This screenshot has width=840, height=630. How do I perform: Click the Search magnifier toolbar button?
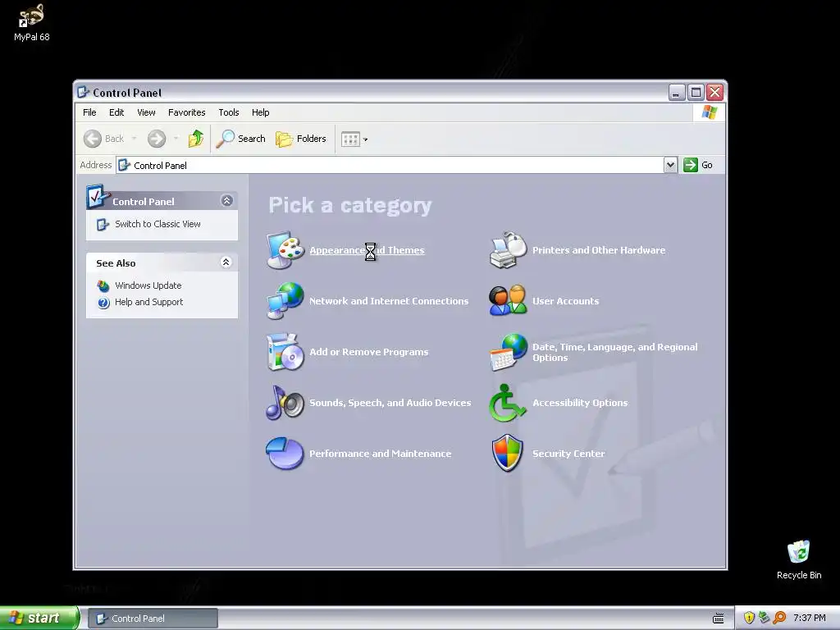[241, 139]
